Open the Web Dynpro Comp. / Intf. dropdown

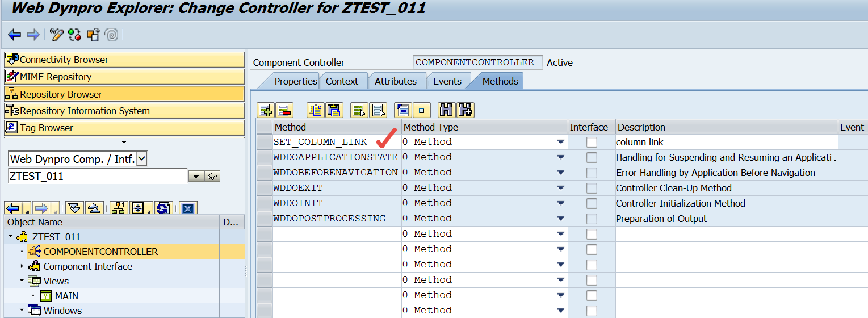[142, 159]
